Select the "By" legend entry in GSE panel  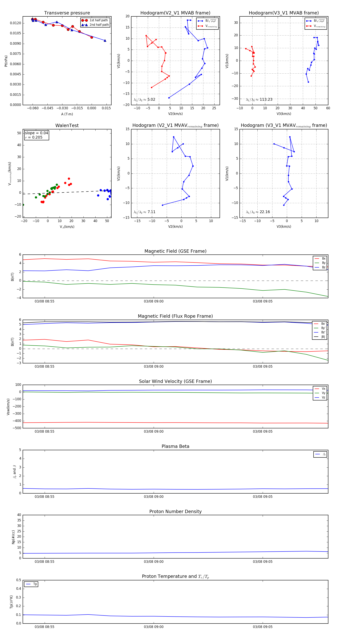coord(320,263)
